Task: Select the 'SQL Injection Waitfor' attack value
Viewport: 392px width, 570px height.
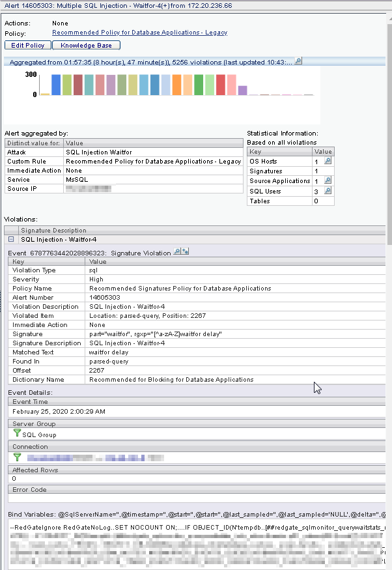Action: [x=99, y=152]
